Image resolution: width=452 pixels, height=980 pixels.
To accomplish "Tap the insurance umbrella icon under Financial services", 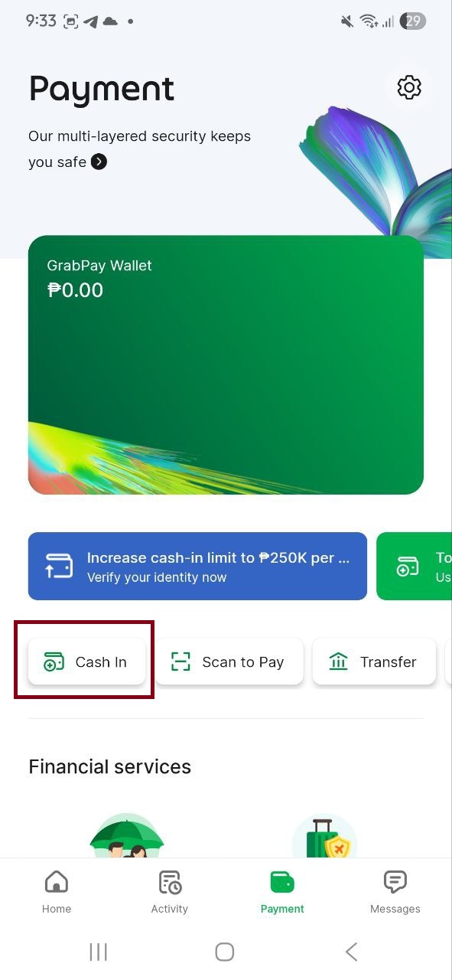I will pyautogui.click(x=127, y=835).
